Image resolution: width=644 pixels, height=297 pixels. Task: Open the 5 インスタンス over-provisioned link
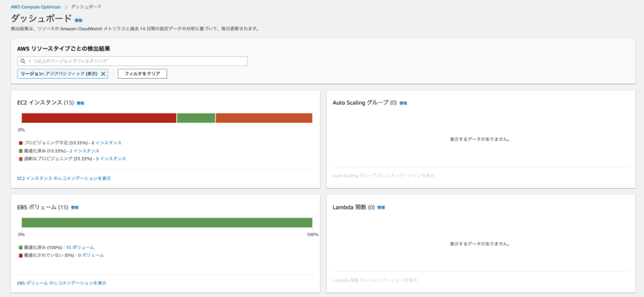111,159
